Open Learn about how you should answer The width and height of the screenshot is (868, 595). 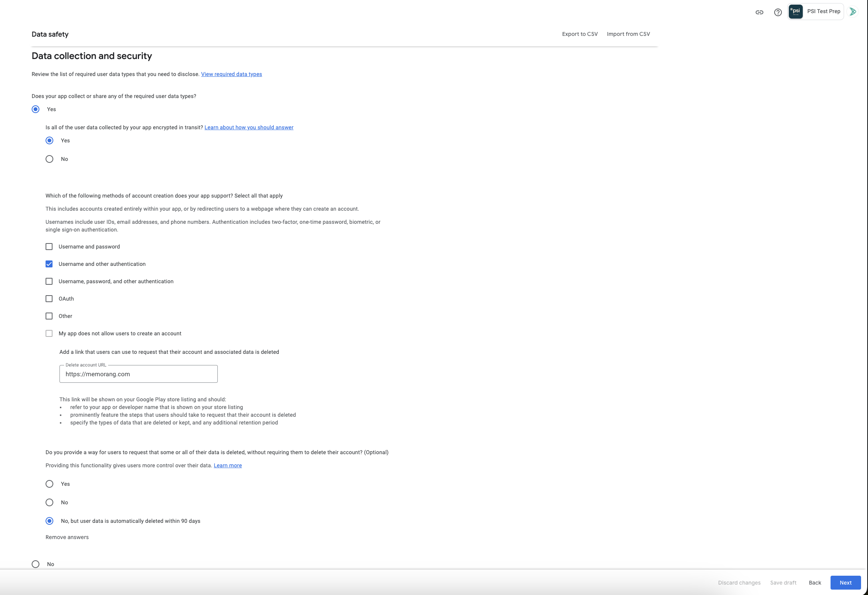pos(249,127)
